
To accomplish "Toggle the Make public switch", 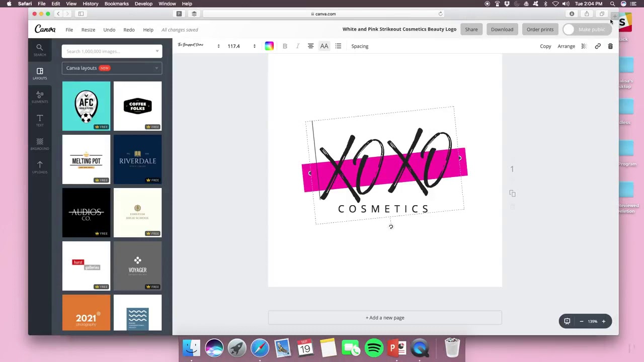I will point(569,30).
